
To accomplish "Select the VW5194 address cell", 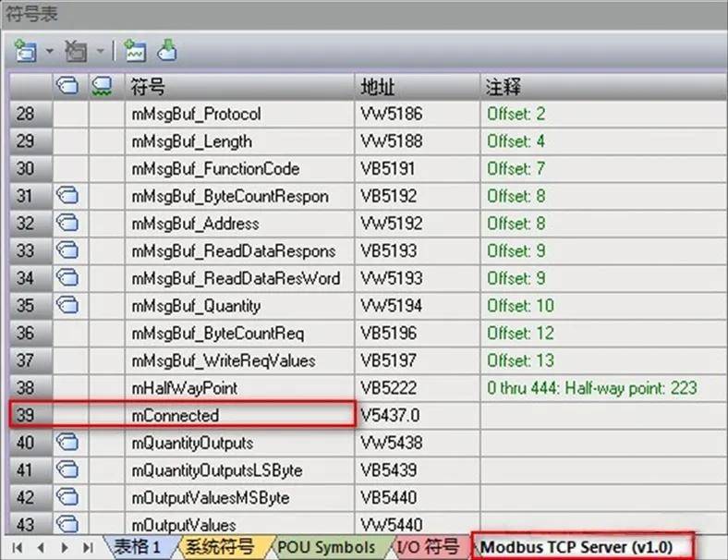I will [418, 306].
